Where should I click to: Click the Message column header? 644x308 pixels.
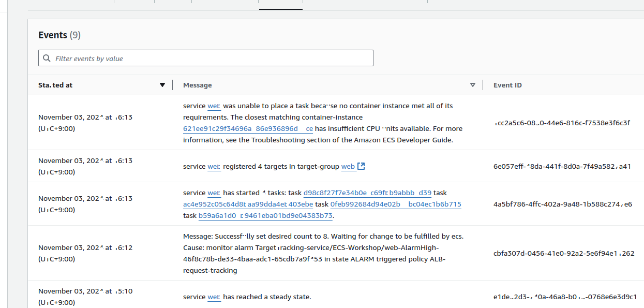pos(197,84)
